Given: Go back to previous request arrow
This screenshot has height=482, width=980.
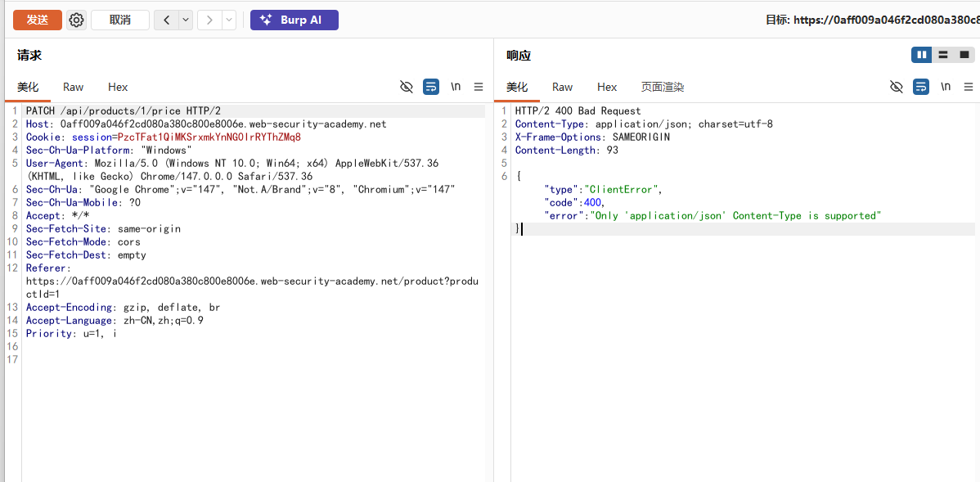Looking at the screenshot, I should coord(166,20).
